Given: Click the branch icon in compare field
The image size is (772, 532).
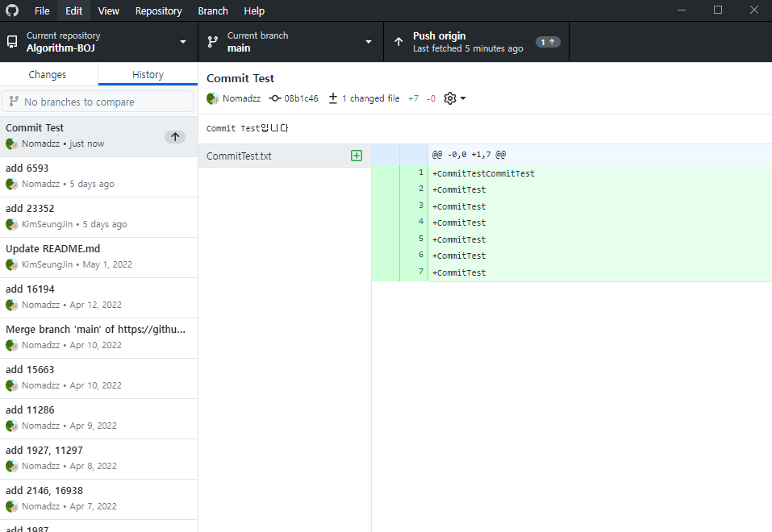Looking at the screenshot, I should coord(14,102).
